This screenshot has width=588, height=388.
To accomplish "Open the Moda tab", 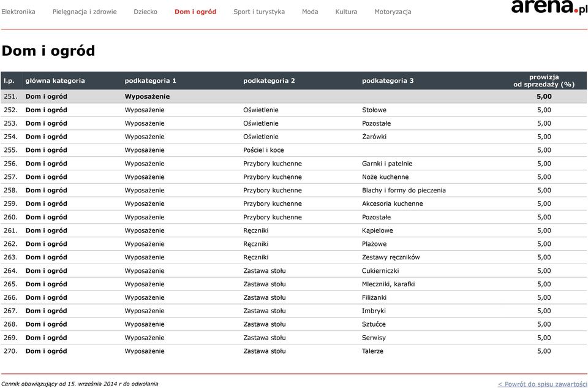I will coord(310,12).
